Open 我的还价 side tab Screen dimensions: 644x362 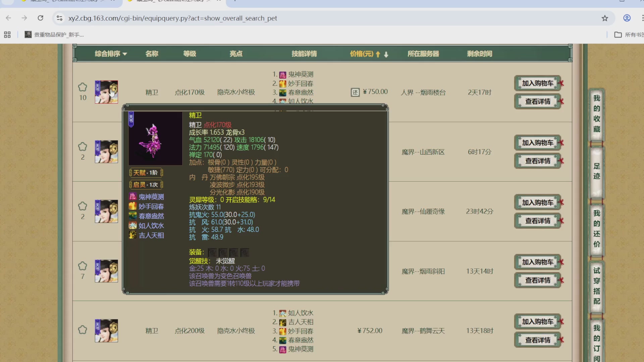(x=597, y=229)
